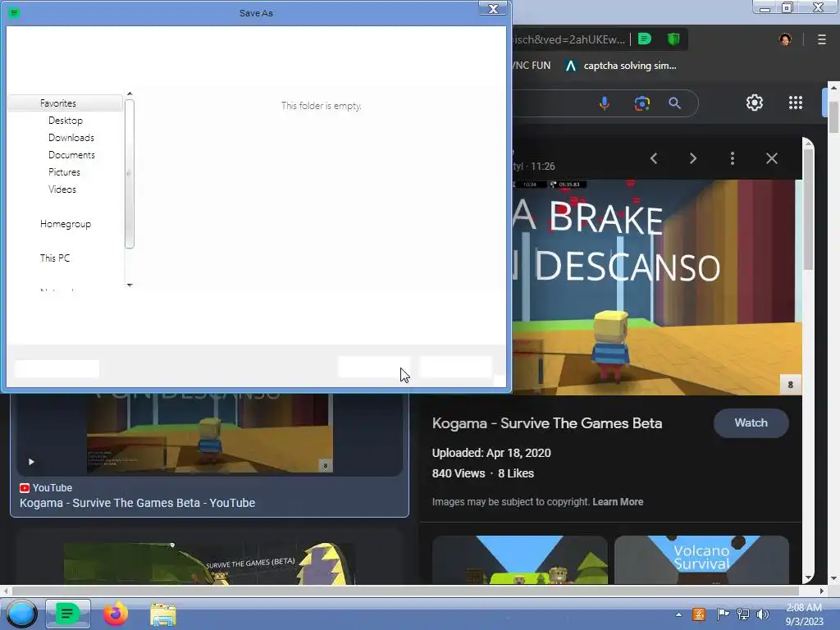Screen dimensions: 840x630
Task: Open Google quick settings gear
Action: (x=755, y=103)
